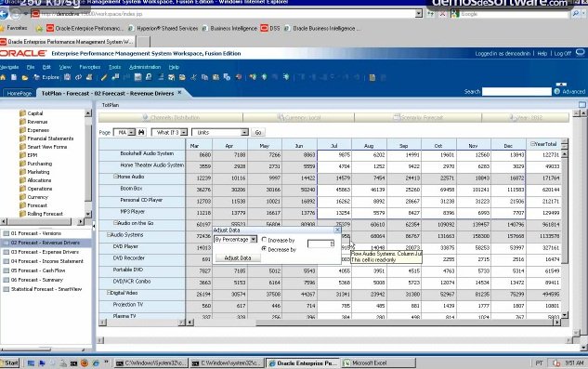Collapse the YearTotal column
This screenshot has width=588, height=369.
[x=532, y=144]
